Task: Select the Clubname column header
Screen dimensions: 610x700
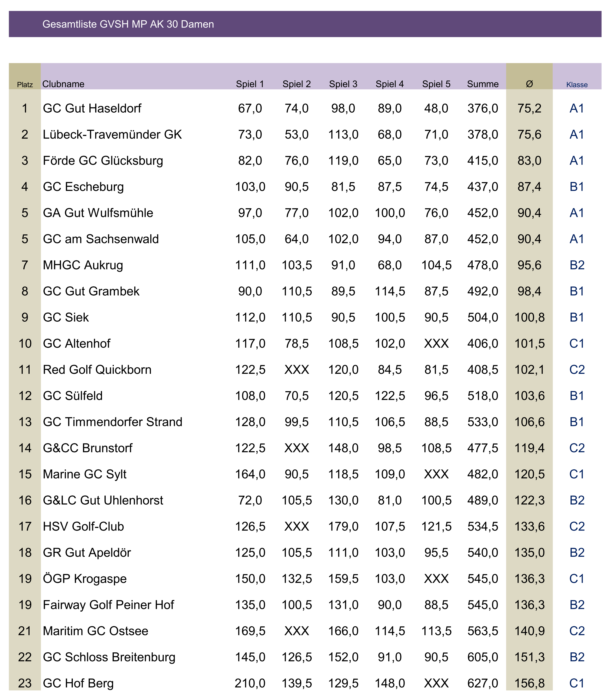Action: tap(63, 84)
